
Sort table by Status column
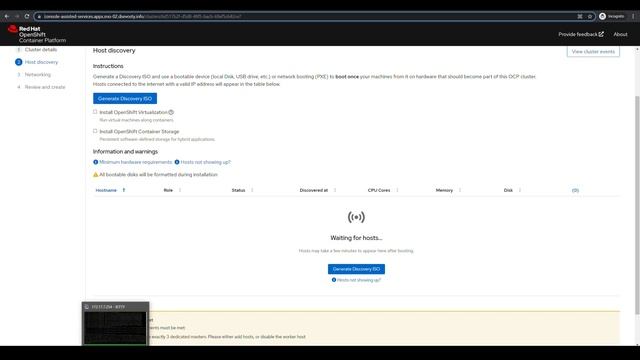tap(242, 190)
